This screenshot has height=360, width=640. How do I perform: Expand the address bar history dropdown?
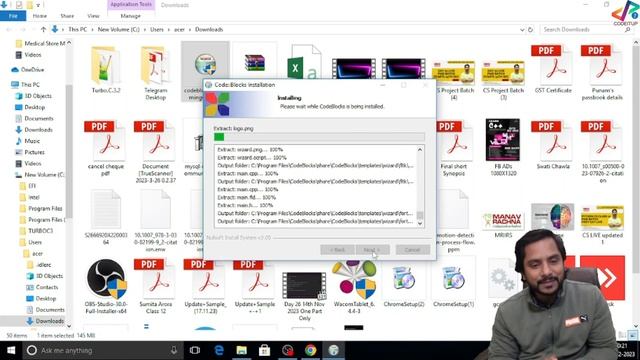(522, 29)
